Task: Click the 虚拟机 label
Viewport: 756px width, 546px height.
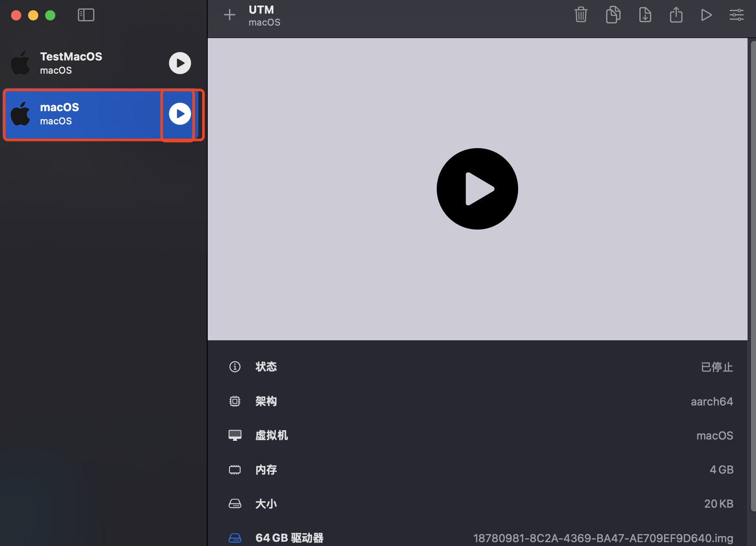Action: (272, 435)
